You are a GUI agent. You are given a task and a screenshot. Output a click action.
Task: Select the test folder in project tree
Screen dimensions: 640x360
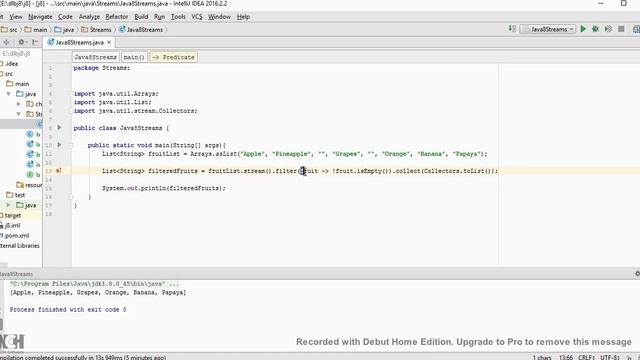(16, 195)
